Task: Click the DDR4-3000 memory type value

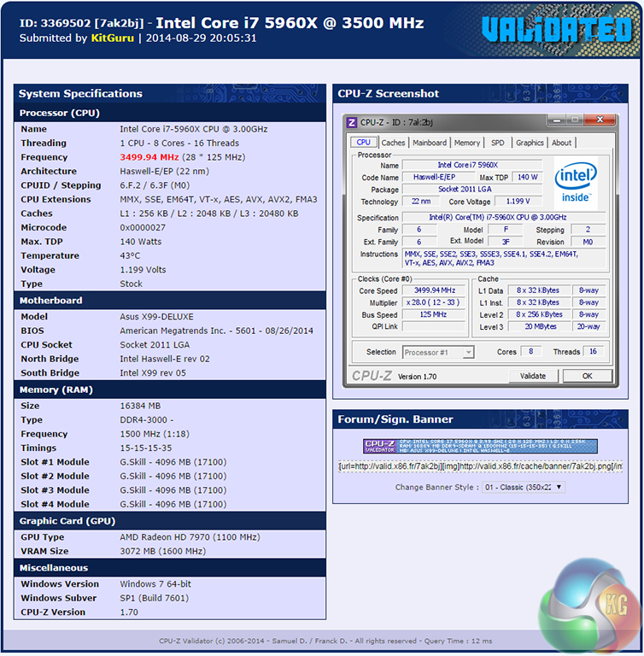Action: click(146, 420)
